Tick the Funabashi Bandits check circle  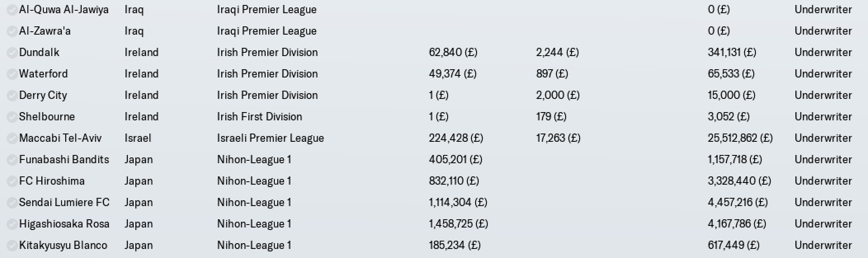coord(12,159)
